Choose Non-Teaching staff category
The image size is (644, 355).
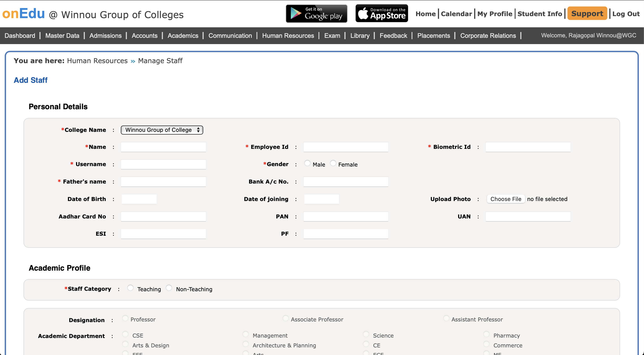[x=169, y=288]
